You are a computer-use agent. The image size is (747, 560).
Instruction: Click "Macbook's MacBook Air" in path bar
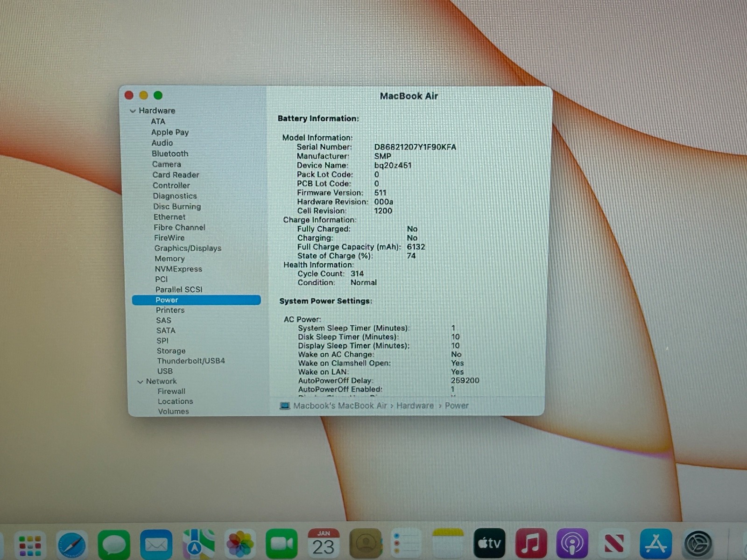point(340,406)
